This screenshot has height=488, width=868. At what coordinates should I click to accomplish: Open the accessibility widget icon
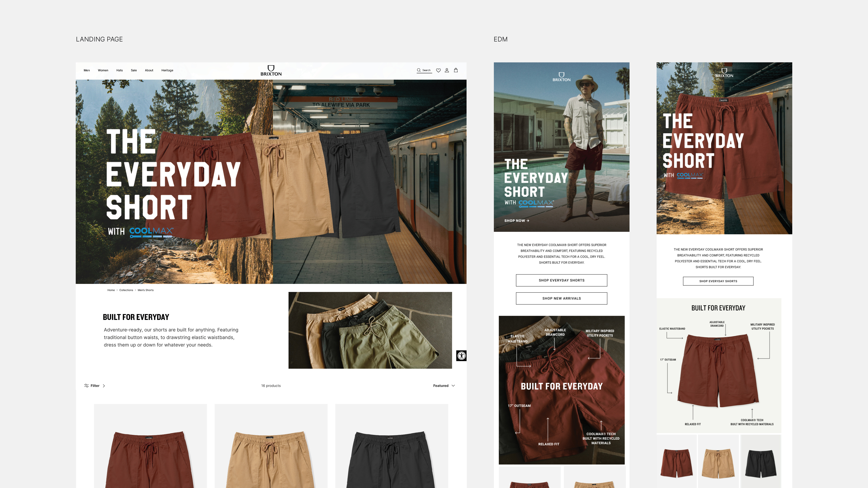461,356
